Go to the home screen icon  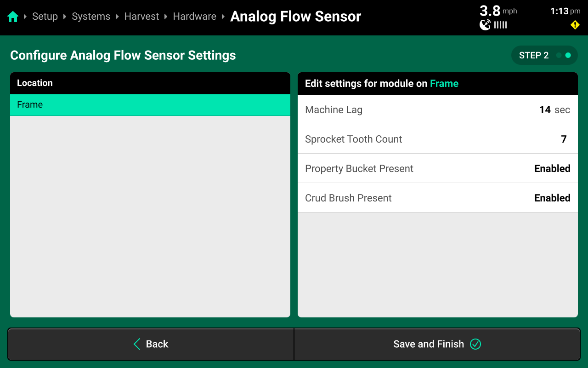pyautogui.click(x=13, y=17)
